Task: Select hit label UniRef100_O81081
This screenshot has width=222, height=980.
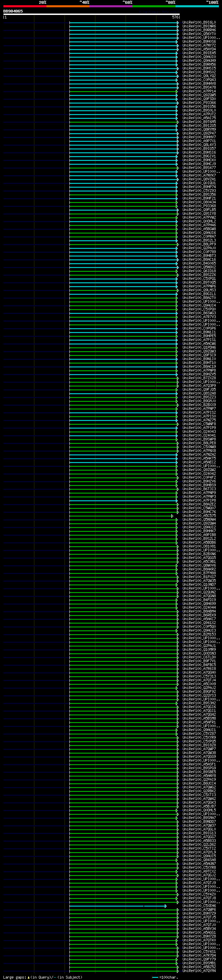Action: (x=199, y=546)
